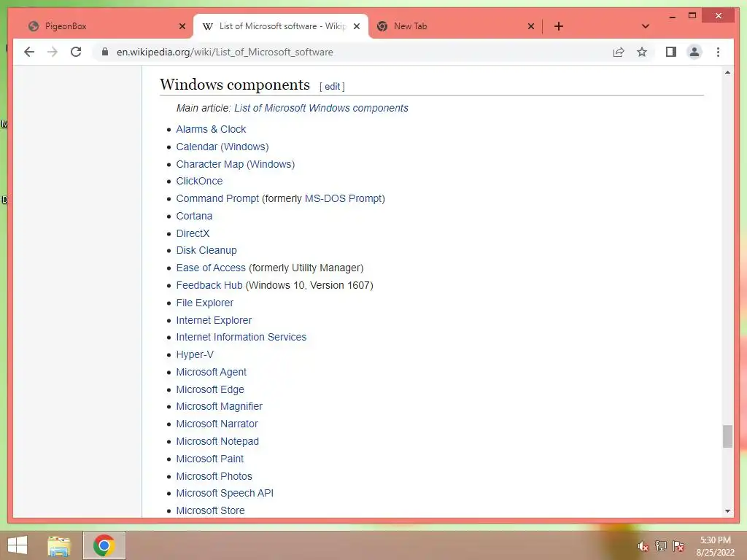Open the Microsoft Edge link
747x560 pixels.
coord(210,389)
